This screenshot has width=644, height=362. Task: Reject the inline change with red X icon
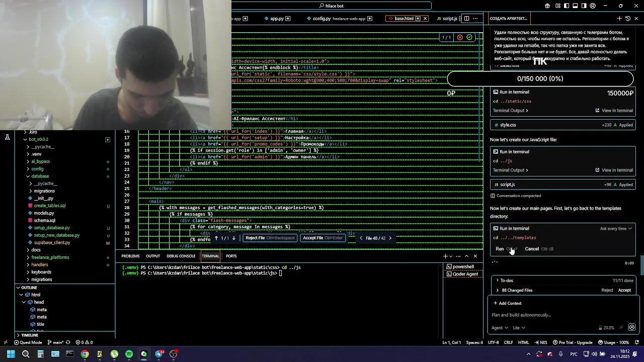point(460,37)
